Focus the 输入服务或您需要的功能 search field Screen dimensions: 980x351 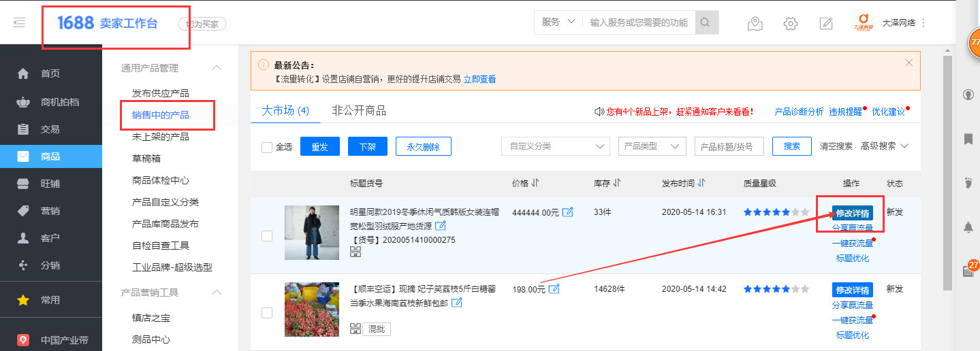click(x=639, y=22)
